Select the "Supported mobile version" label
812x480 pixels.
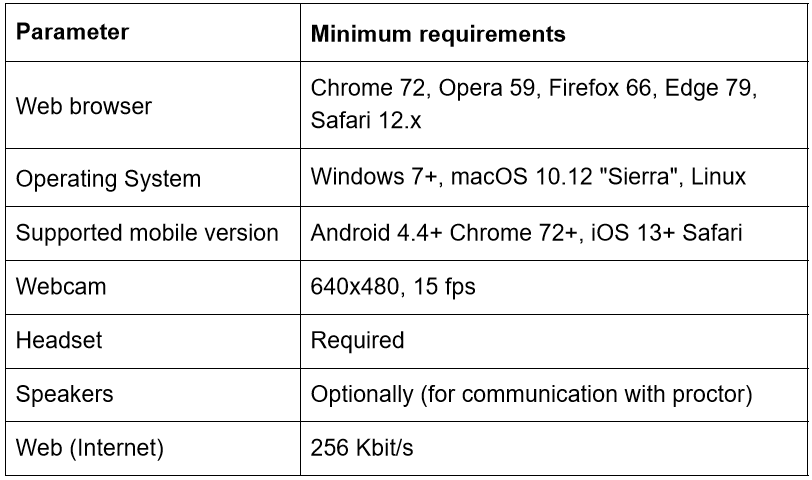147,233
